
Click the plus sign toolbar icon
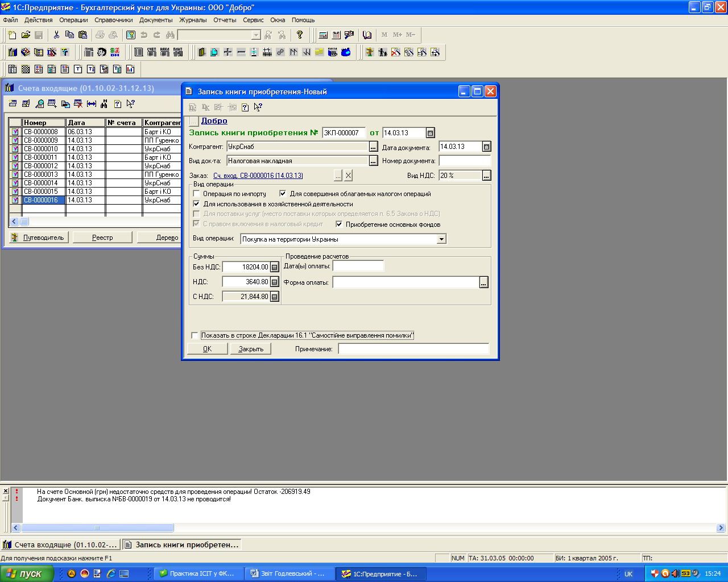(x=227, y=52)
